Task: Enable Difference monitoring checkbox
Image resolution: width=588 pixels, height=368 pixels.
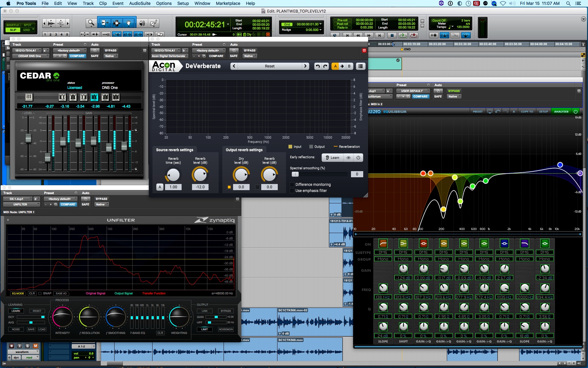Action: [x=292, y=185]
